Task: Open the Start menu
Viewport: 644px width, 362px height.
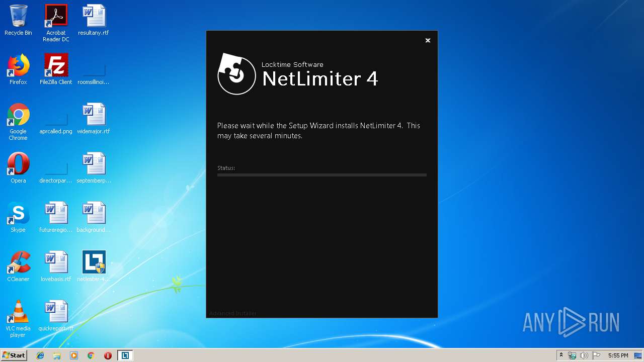Action: pos(14,355)
